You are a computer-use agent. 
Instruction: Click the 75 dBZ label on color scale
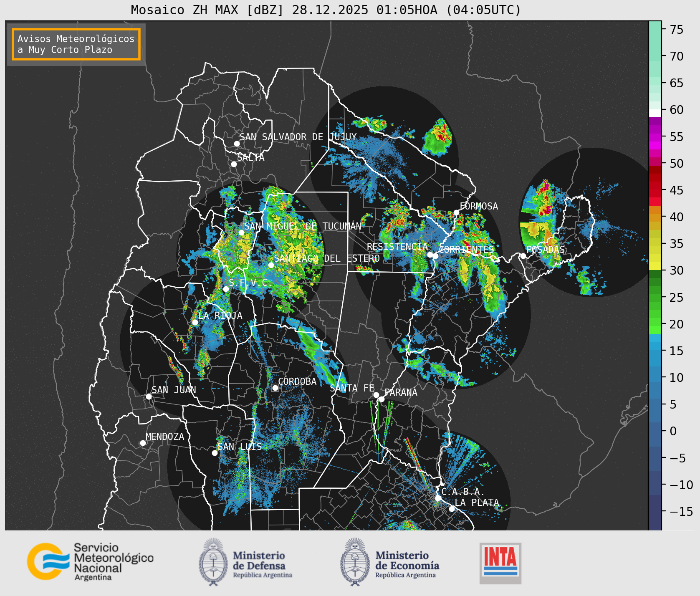tap(677, 30)
